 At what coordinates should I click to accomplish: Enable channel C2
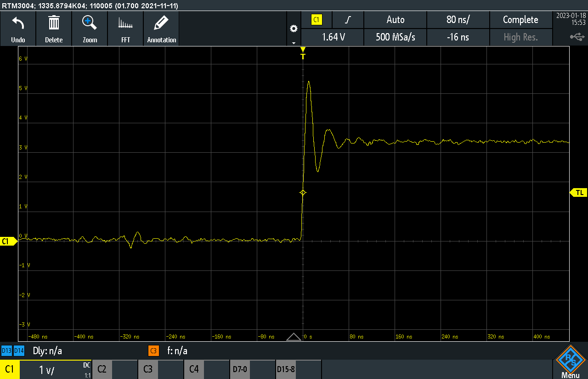[x=102, y=369]
